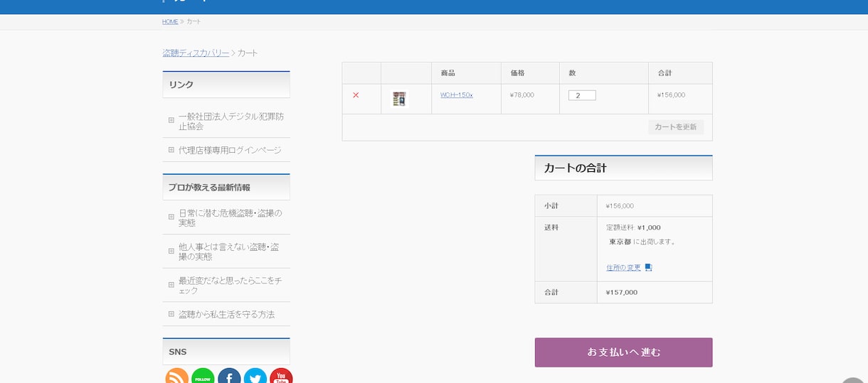Open the WCH-150x product link
This screenshot has width=868, height=383.
[457, 95]
